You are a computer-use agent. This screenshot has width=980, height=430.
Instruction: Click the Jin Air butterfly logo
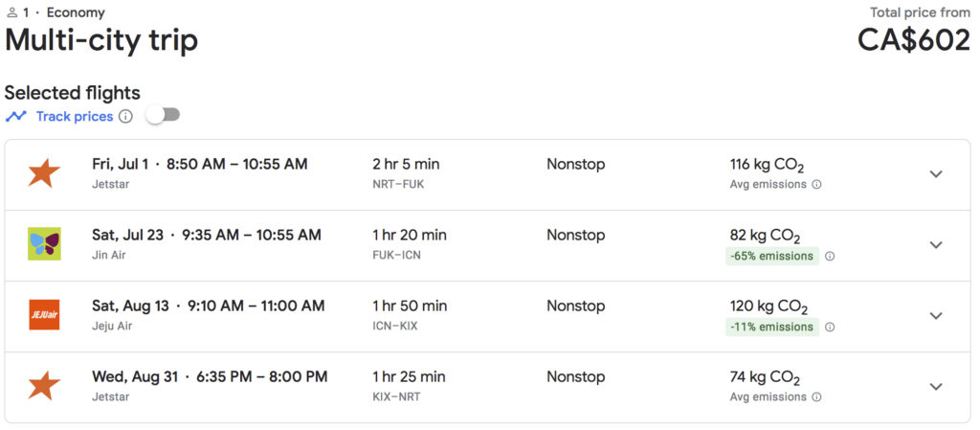click(44, 244)
